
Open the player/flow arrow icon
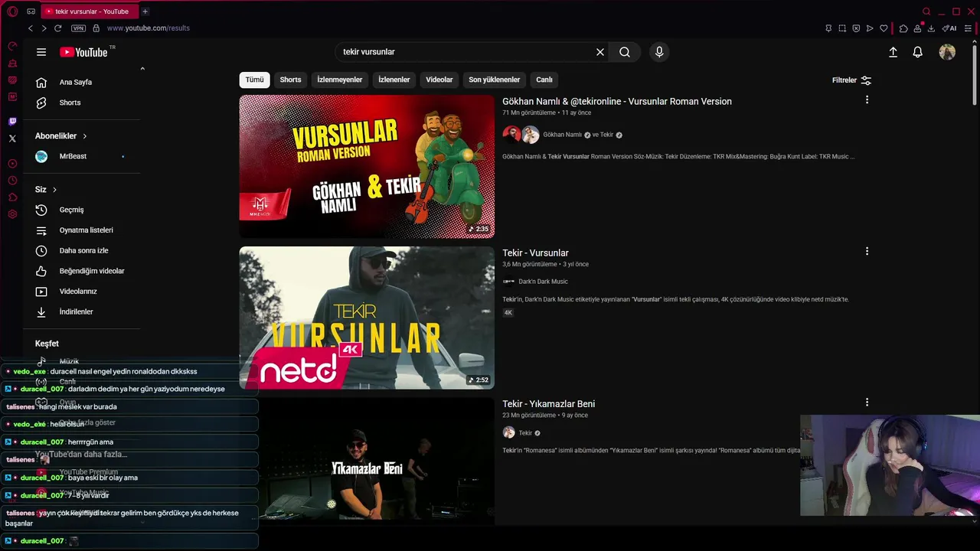pyautogui.click(x=870, y=28)
